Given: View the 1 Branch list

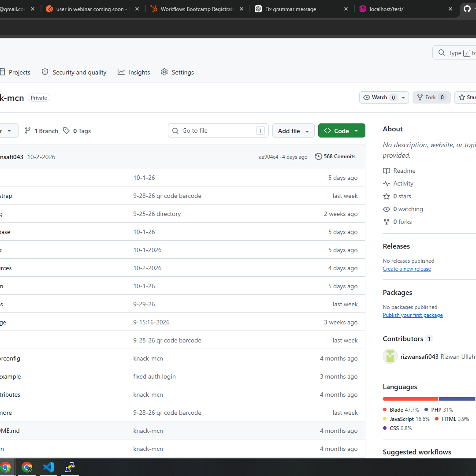Looking at the screenshot, I should click(x=41, y=131).
